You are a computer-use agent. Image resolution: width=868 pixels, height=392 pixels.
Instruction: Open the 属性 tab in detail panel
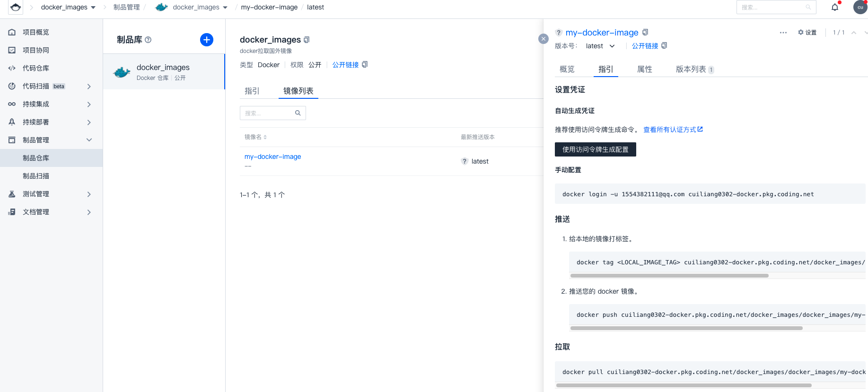pos(645,70)
